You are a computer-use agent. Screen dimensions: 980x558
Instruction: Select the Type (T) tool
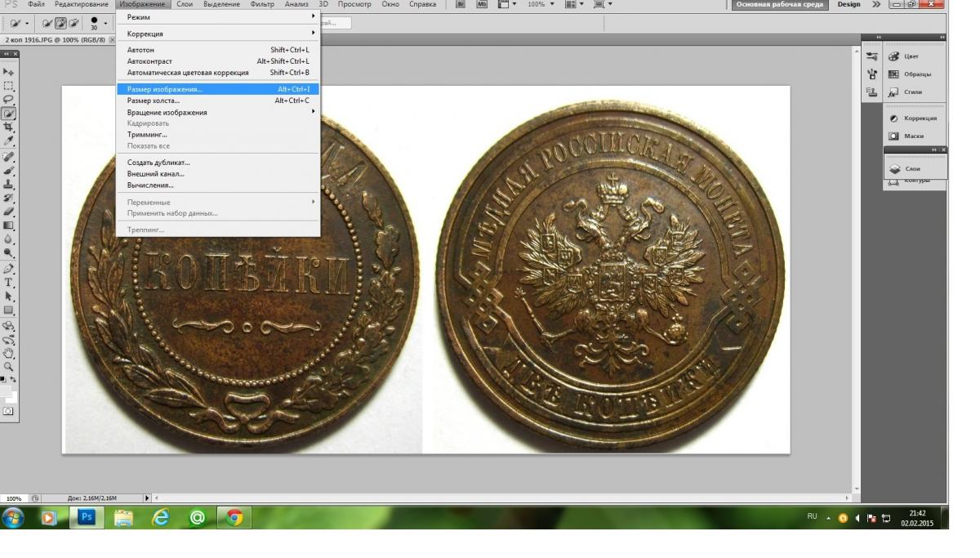(x=9, y=283)
